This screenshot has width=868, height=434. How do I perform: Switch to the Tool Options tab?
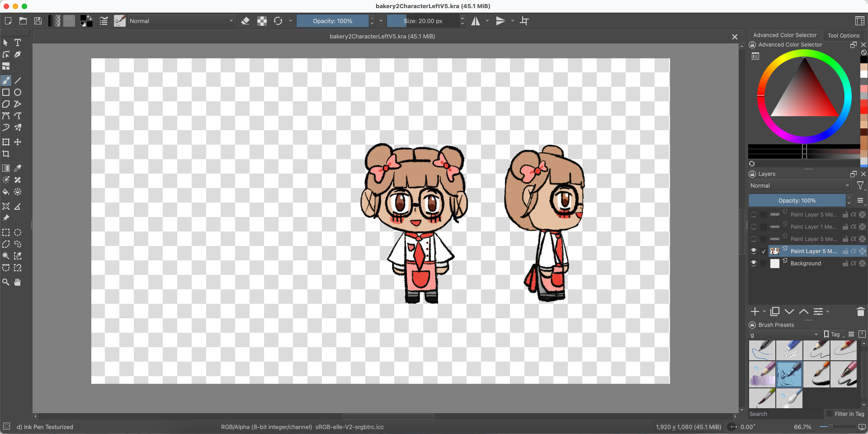(844, 35)
